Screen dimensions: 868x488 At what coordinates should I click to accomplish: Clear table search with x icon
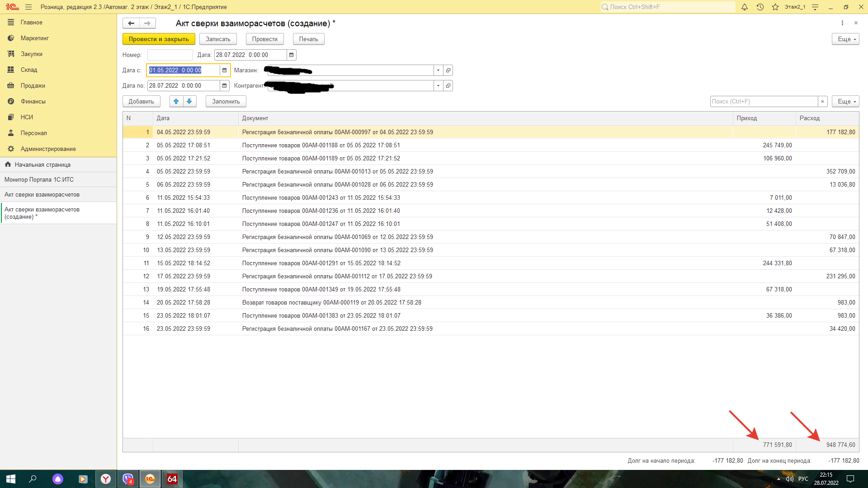click(x=823, y=101)
